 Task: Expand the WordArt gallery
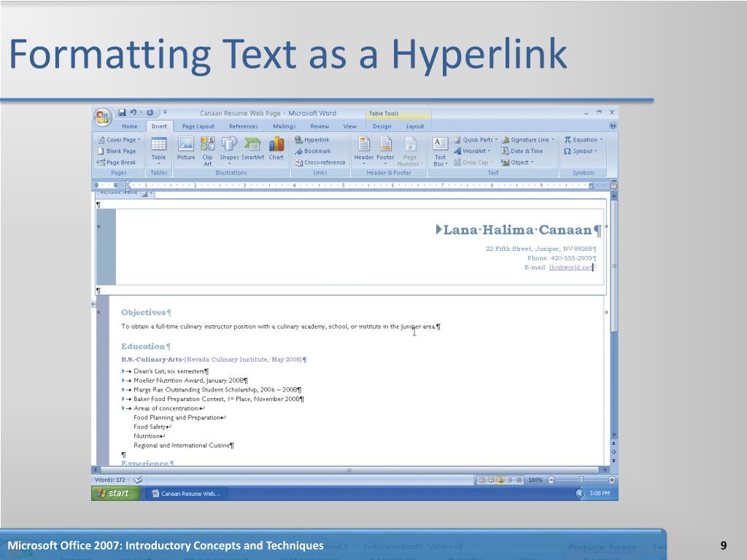click(472, 151)
